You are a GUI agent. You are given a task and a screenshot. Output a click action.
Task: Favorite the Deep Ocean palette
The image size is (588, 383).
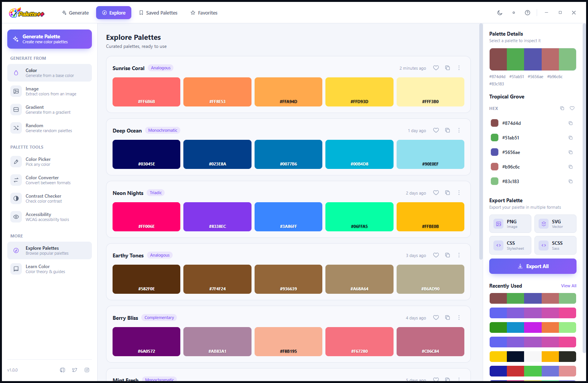[x=436, y=130]
